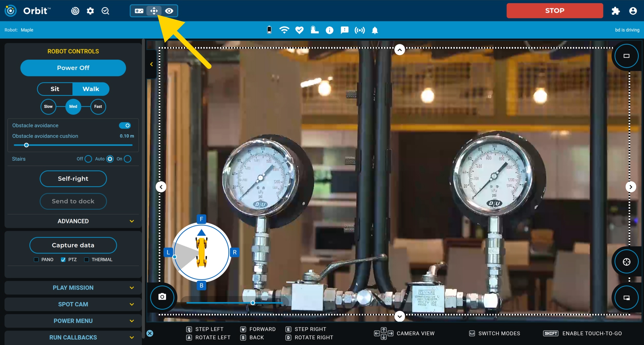Screen dimensions: 644x345
Task: Pan camera left with left chevron
Action: point(161,187)
